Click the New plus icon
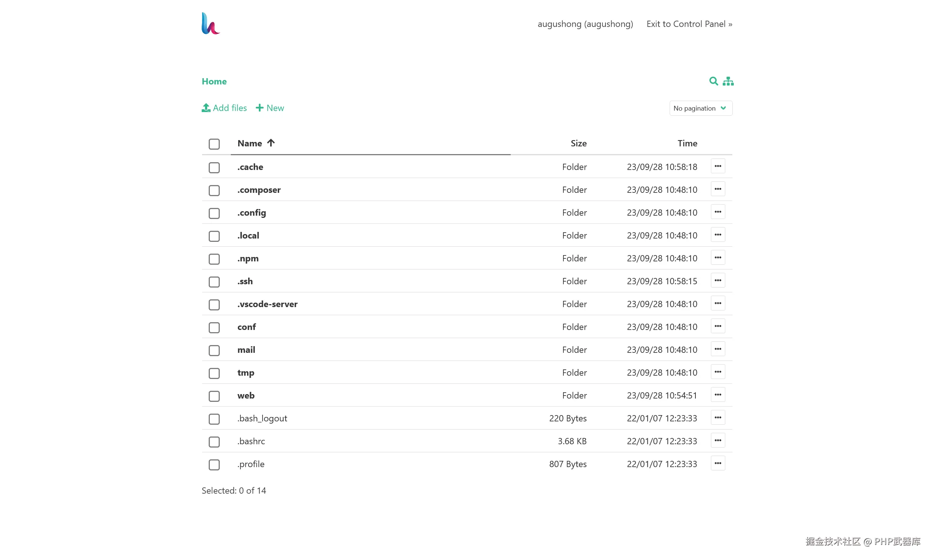The width and height of the screenshot is (934, 560). coord(260,108)
